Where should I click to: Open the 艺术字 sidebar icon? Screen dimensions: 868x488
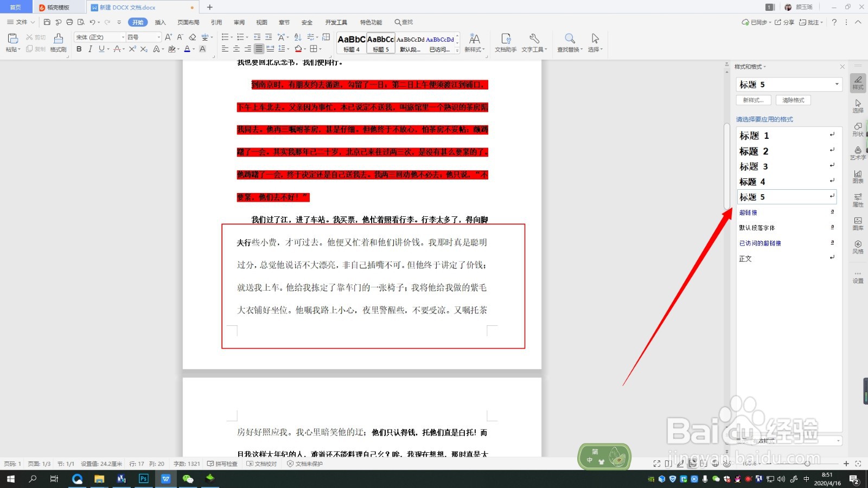tap(858, 153)
